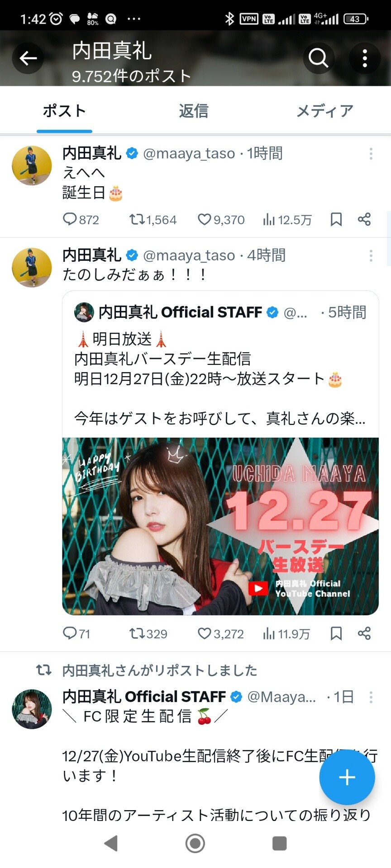Like the たのしみだぁぁ post with 3,272 likes
This screenshot has width=391, height=868.
(x=221, y=634)
